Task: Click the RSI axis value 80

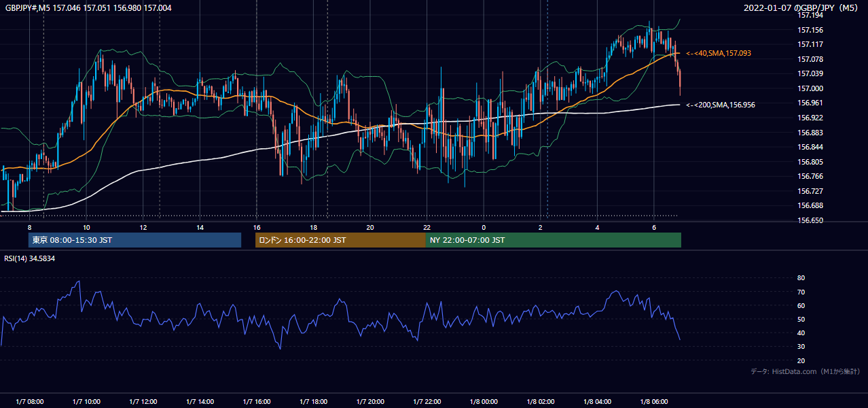Action: click(x=801, y=278)
